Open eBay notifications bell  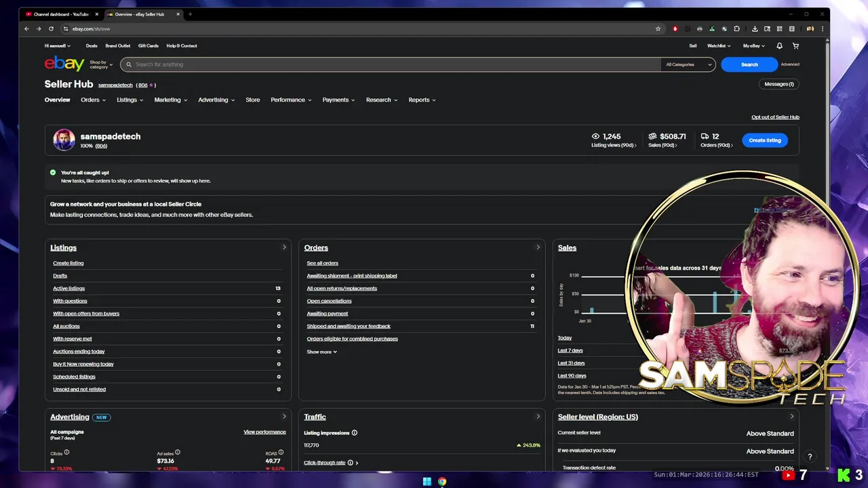[x=779, y=45]
